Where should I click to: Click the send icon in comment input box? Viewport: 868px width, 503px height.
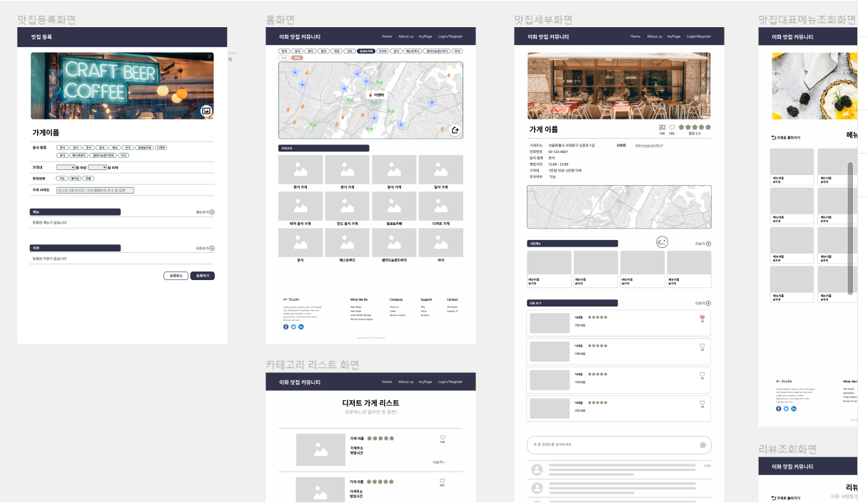click(x=702, y=444)
